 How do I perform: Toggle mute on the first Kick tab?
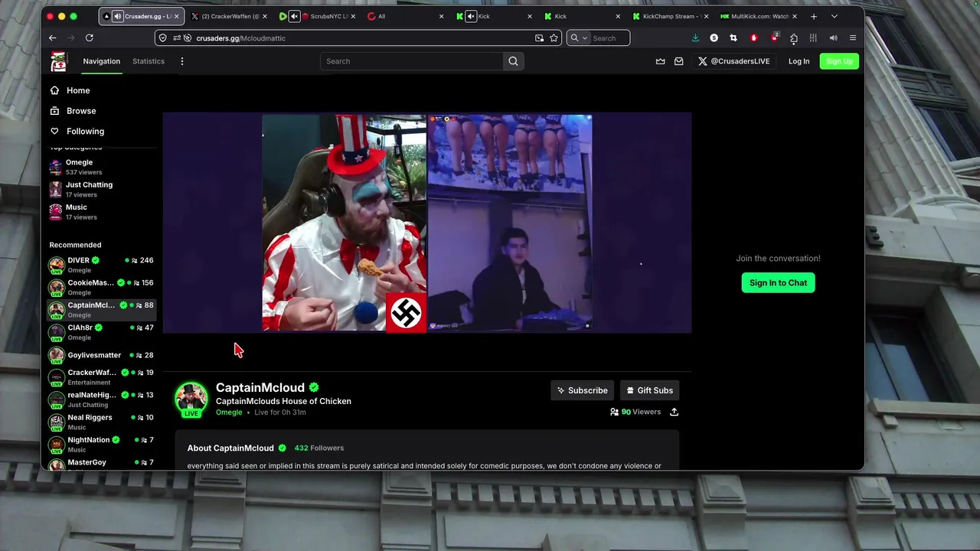[471, 16]
